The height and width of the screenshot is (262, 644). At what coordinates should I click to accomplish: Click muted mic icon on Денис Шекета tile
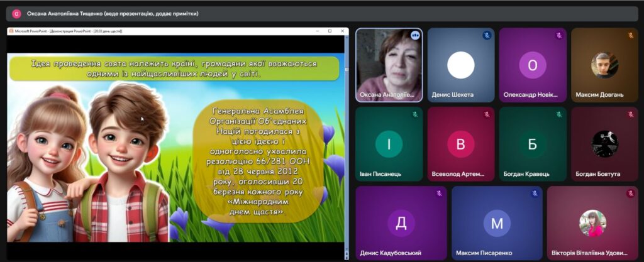click(x=487, y=36)
